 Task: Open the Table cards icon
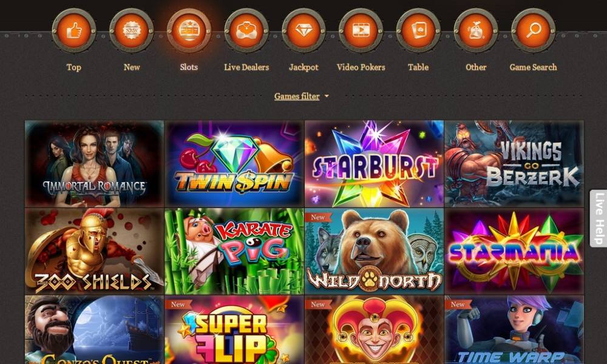pyautogui.click(x=418, y=30)
